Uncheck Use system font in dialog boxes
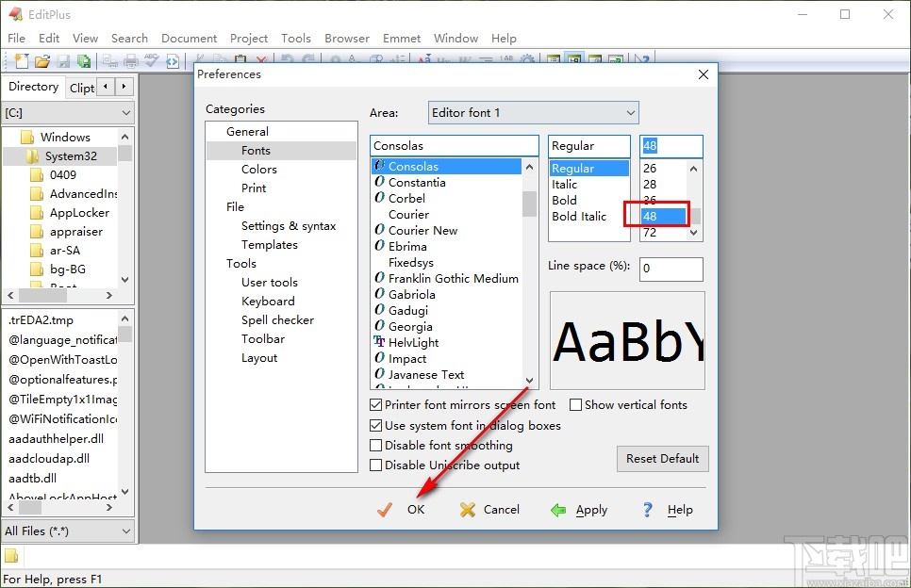 tap(376, 426)
